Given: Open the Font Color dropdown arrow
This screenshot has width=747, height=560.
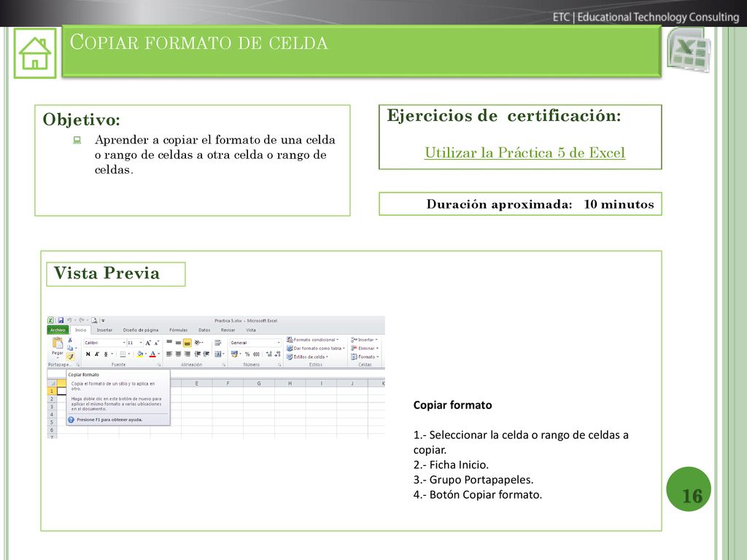Looking at the screenshot, I should pos(158,354).
